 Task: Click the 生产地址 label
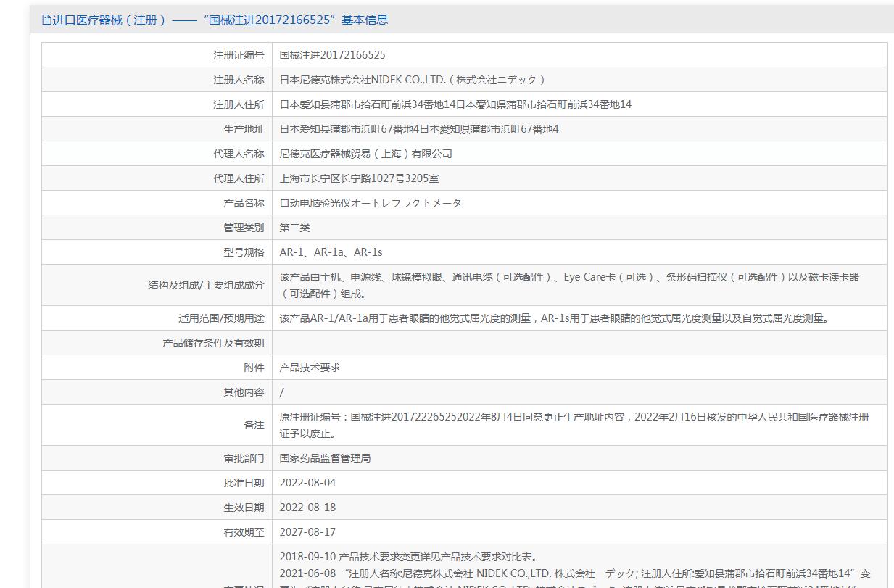(244, 129)
